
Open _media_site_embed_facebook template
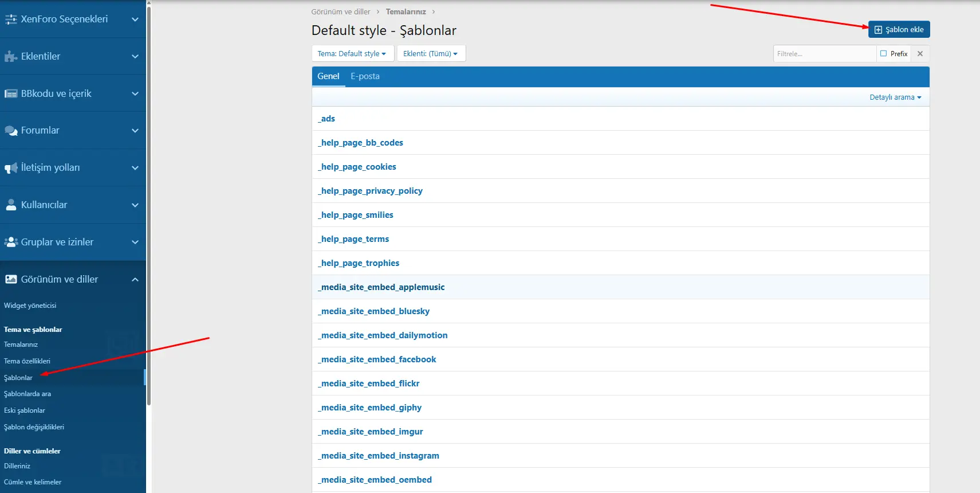(x=377, y=359)
